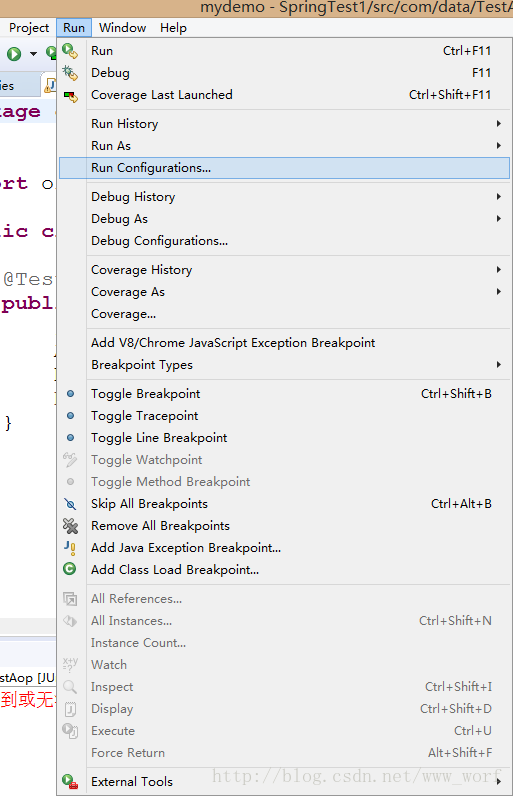
Task: Click the Toggle Line Breakpoint dot icon
Action: tap(71, 438)
